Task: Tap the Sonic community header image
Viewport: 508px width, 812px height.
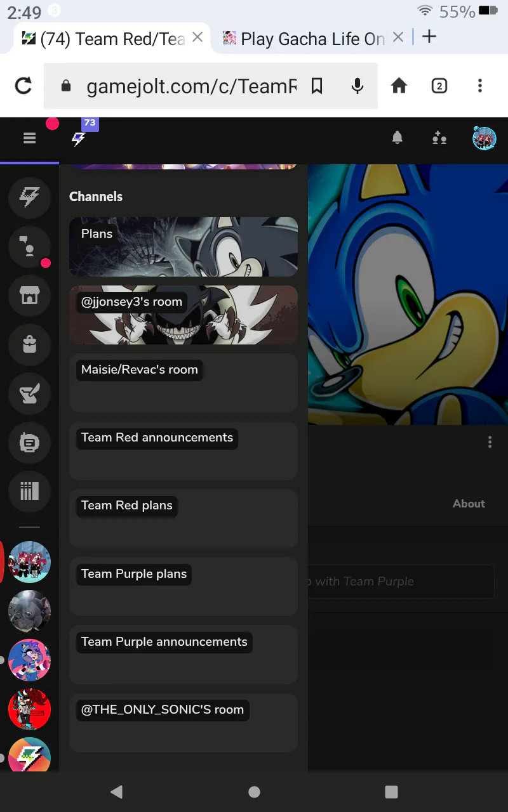Action: point(408,294)
